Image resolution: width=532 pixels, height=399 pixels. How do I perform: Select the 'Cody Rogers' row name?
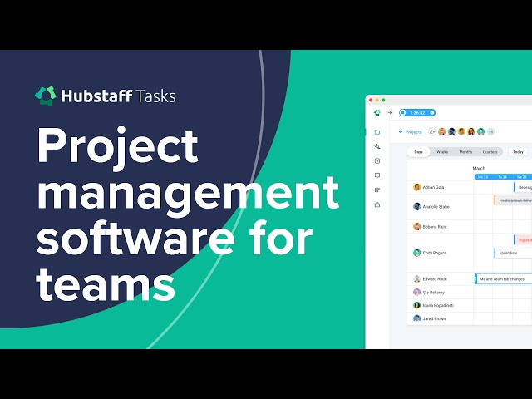(434, 253)
